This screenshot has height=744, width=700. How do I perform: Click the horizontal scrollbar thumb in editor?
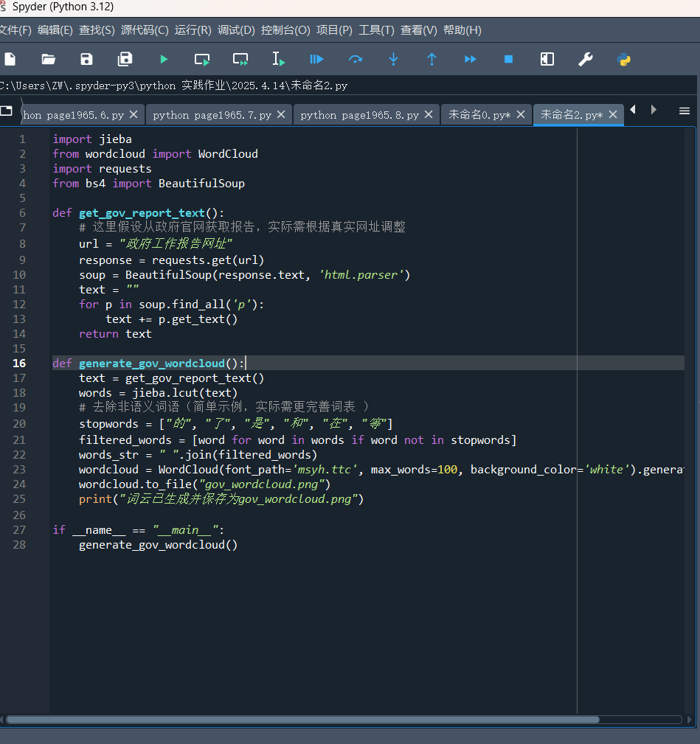click(x=302, y=720)
